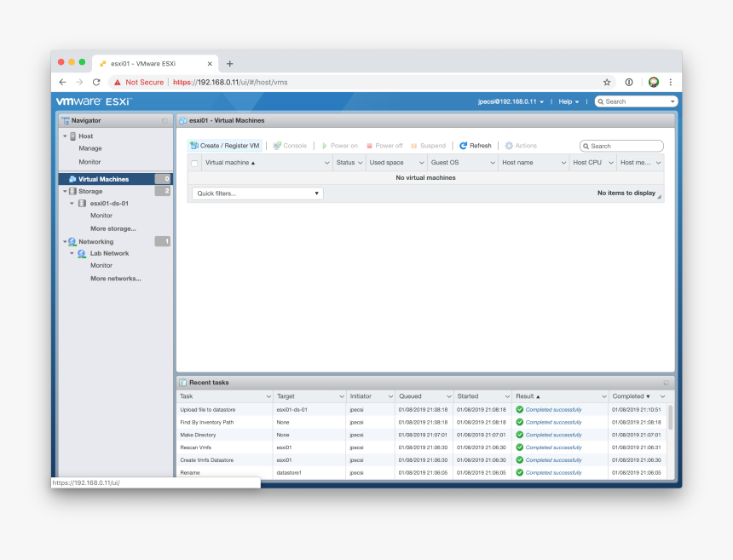Screen dimensions: 733x560
Task: Click the Recent tasks panel collapse icon
Action: [x=667, y=383]
